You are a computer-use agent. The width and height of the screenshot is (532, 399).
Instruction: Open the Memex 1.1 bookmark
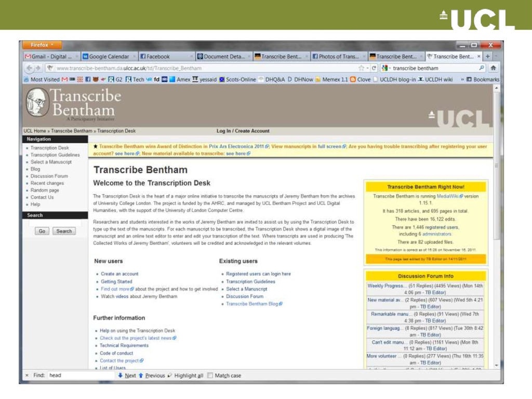click(332, 79)
